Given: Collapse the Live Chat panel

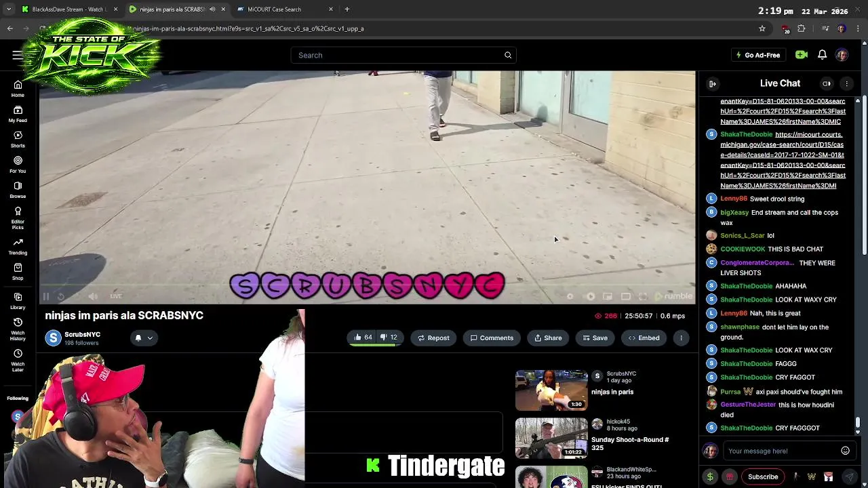Looking at the screenshot, I should click(x=713, y=83).
